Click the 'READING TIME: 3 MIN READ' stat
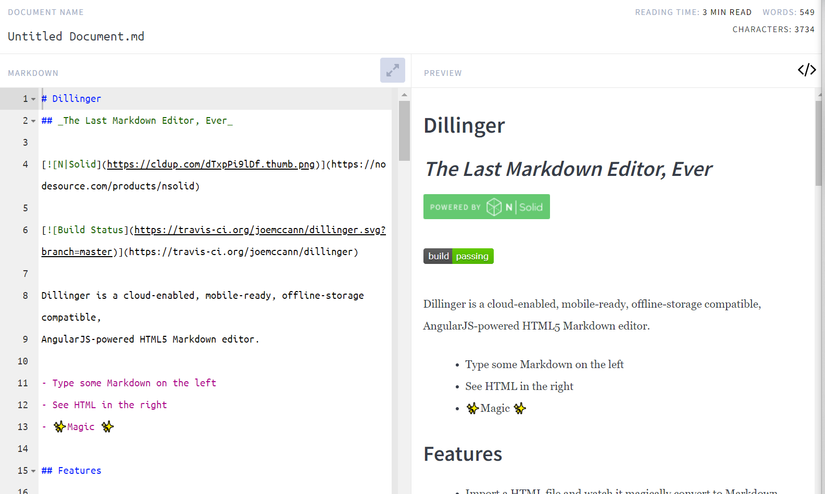825x494 pixels. coord(693,12)
